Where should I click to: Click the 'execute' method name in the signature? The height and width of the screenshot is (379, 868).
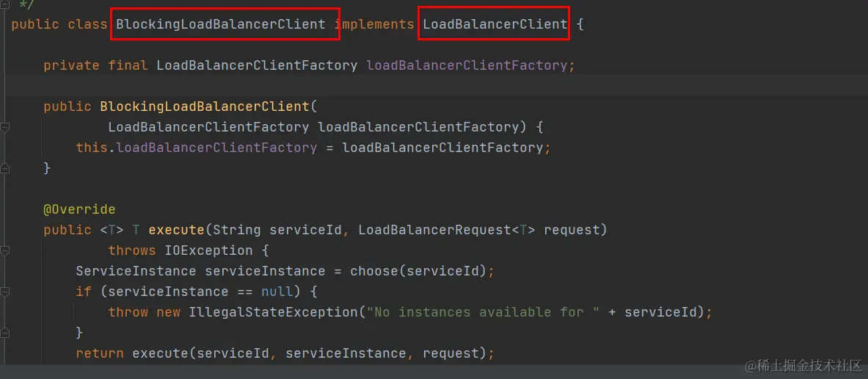pyautogui.click(x=177, y=230)
